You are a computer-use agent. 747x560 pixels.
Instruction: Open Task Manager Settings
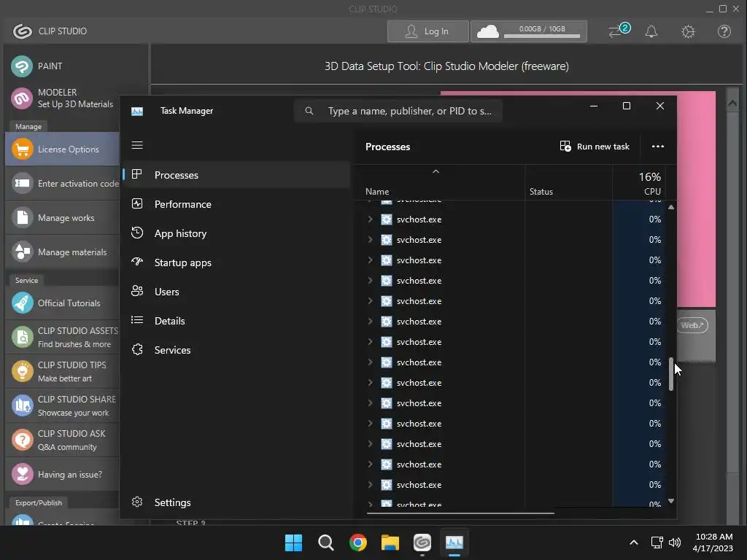(236, 502)
